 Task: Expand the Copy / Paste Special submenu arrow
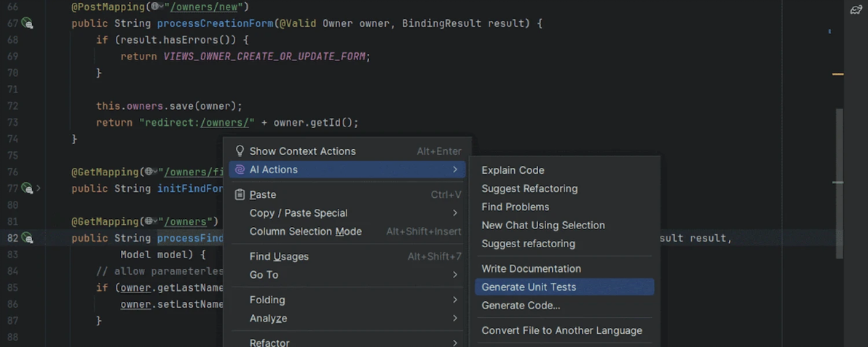[455, 213]
